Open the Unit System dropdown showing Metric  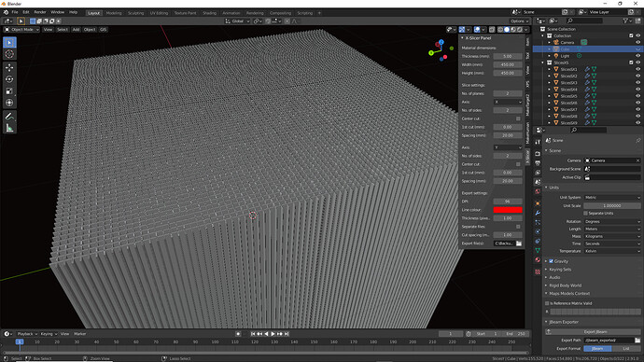tap(612, 198)
